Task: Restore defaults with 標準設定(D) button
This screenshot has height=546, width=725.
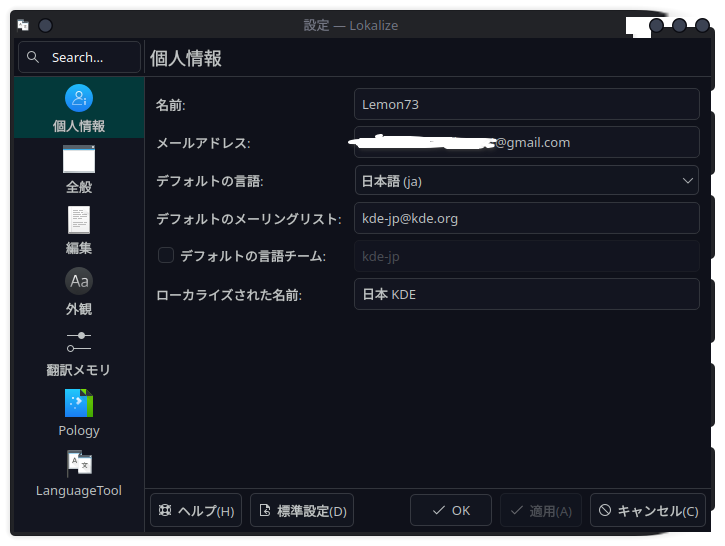Action: coord(302,510)
